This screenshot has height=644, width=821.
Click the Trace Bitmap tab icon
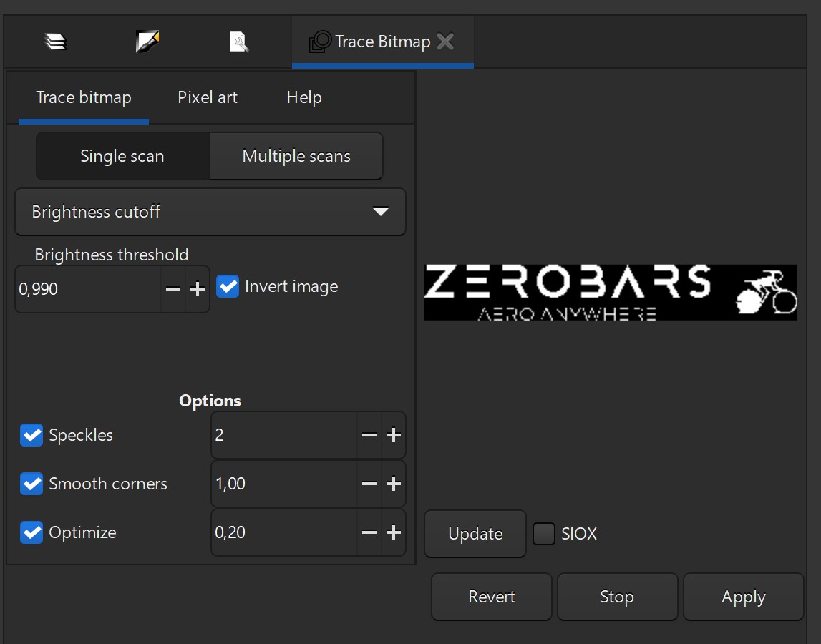pyautogui.click(x=321, y=42)
